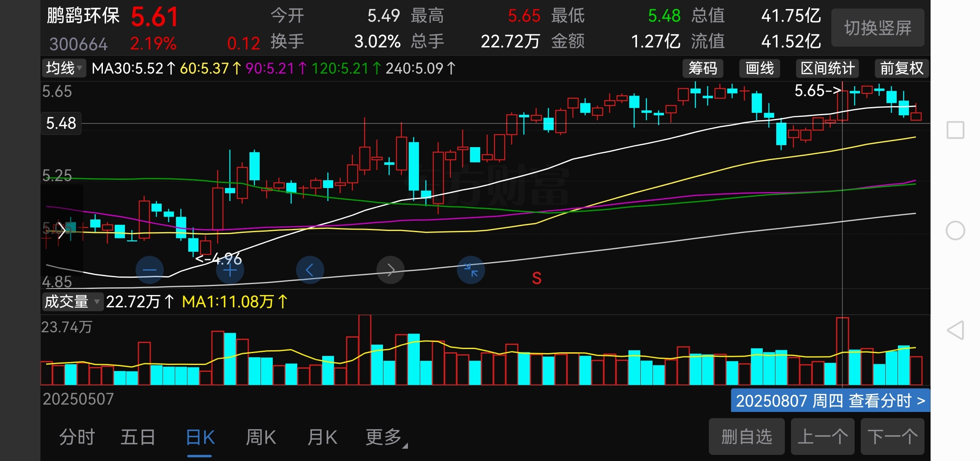Tap the Android recent apps square button

(955, 130)
